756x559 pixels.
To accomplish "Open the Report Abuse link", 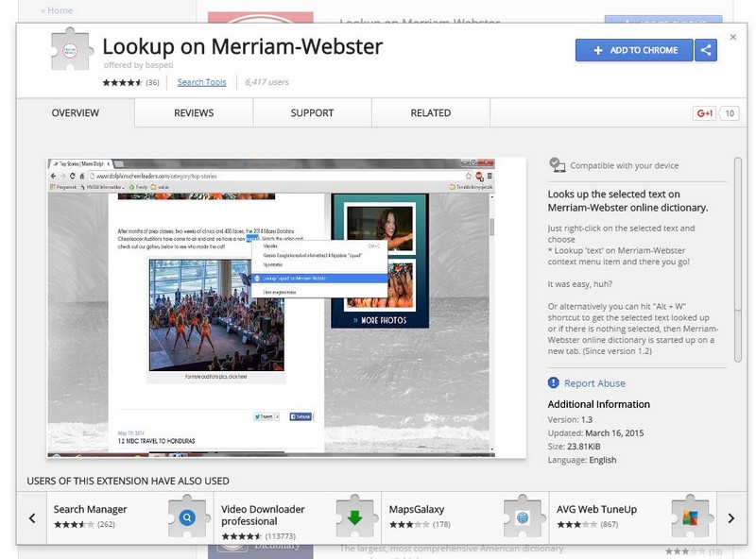I will coord(594,383).
